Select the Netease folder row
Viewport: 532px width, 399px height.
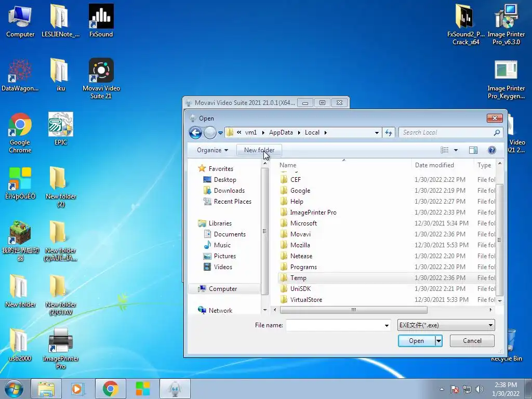click(x=386, y=256)
